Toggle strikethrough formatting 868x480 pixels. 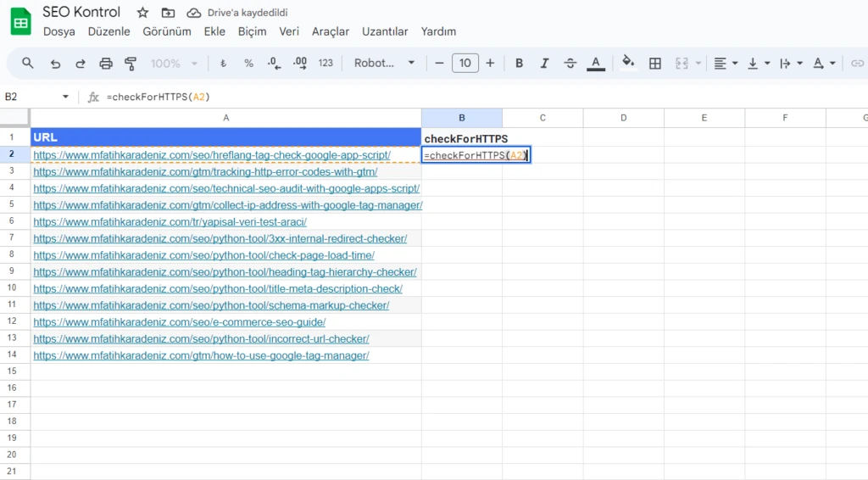tap(570, 64)
